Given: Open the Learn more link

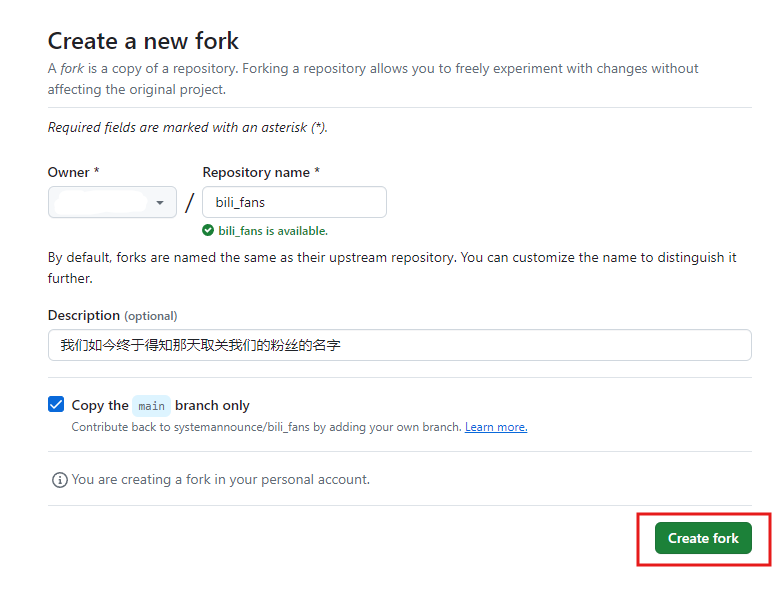Looking at the screenshot, I should click(496, 427).
